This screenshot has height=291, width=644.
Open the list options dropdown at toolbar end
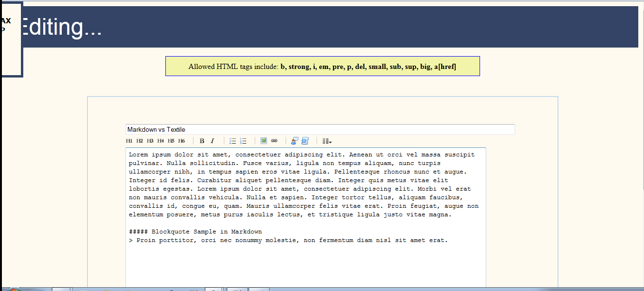[x=327, y=141]
